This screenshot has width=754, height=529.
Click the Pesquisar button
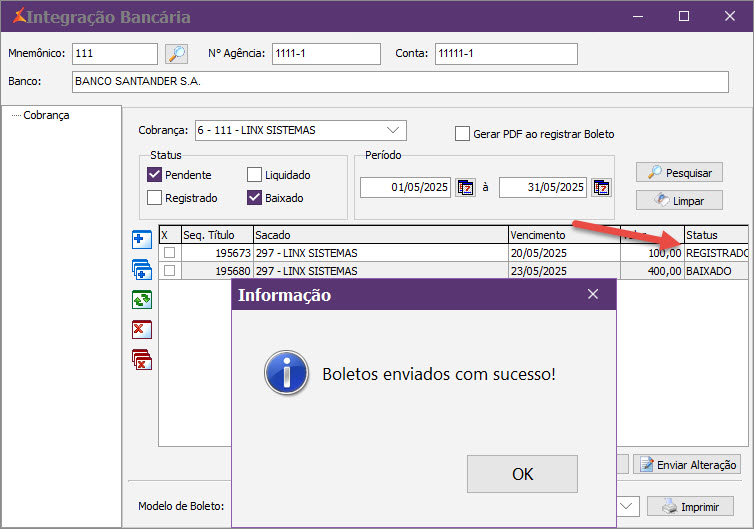tap(679, 173)
